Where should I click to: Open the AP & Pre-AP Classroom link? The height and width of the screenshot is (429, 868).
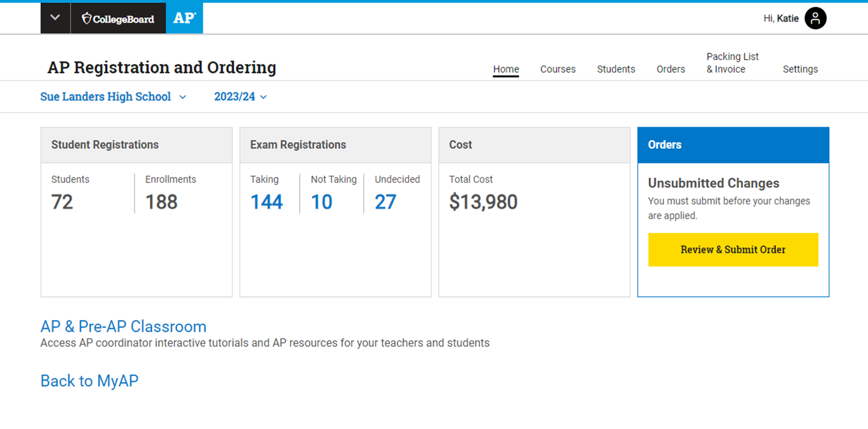point(123,326)
